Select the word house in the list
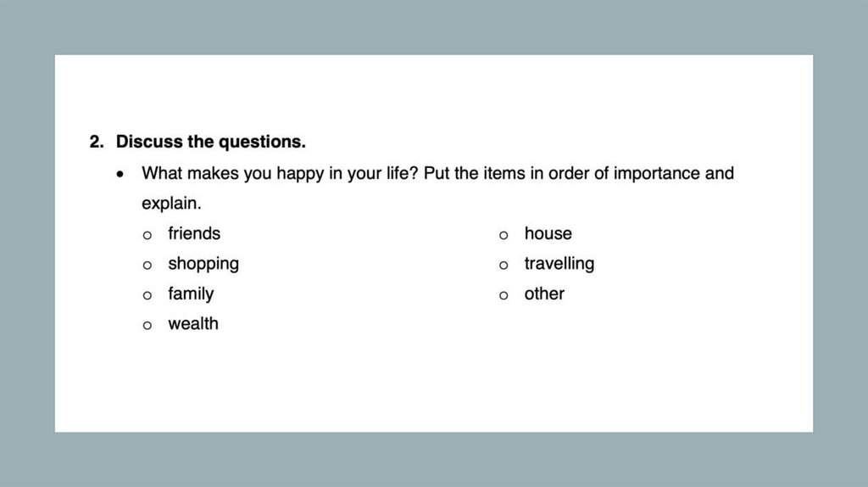This screenshot has width=868, height=487. 548,233
